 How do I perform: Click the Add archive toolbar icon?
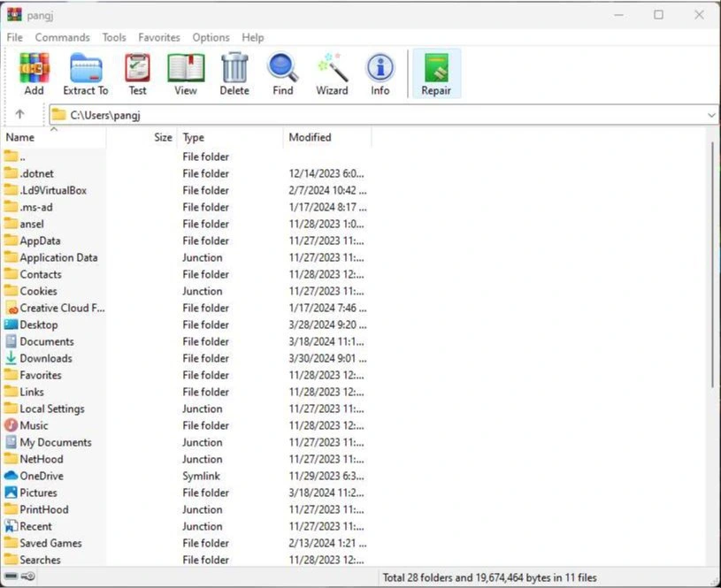(34, 67)
